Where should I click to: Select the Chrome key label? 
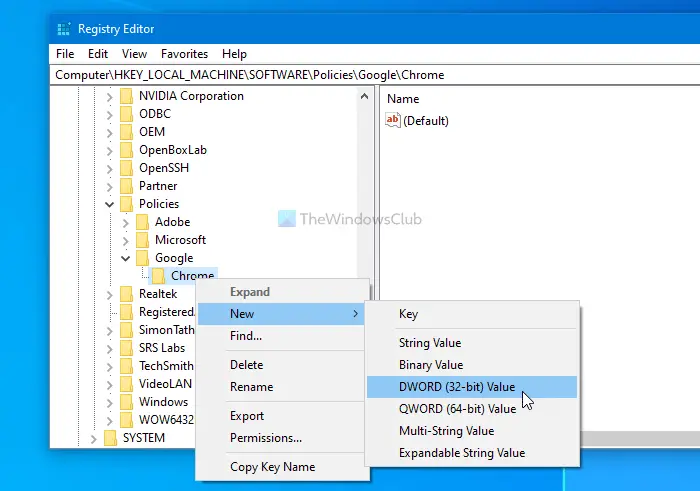point(192,276)
